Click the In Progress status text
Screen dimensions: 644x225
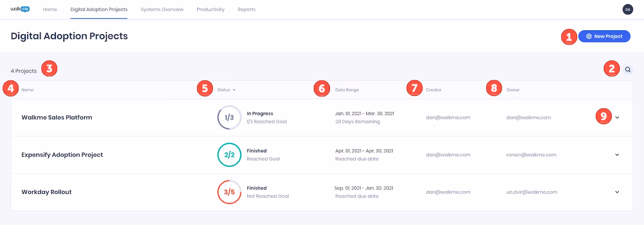pos(260,114)
